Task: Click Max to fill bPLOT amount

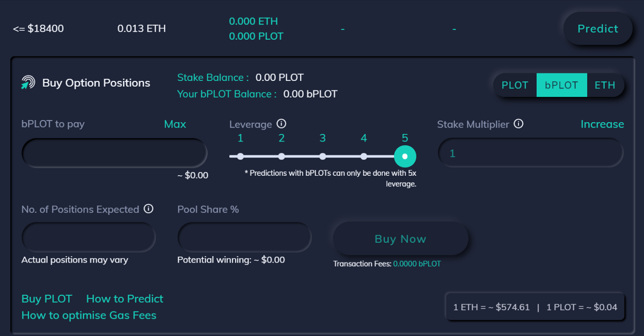Action: click(x=175, y=124)
